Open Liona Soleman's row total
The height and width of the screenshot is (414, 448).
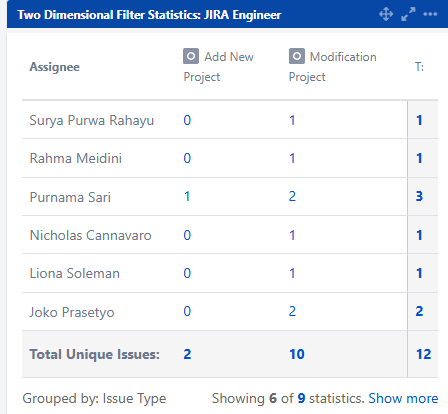point(419,273)
